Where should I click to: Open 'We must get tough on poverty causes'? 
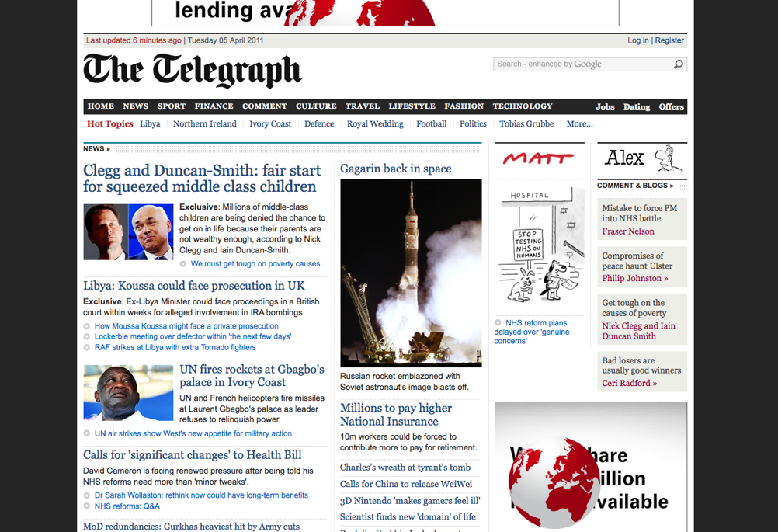[255, 264]
